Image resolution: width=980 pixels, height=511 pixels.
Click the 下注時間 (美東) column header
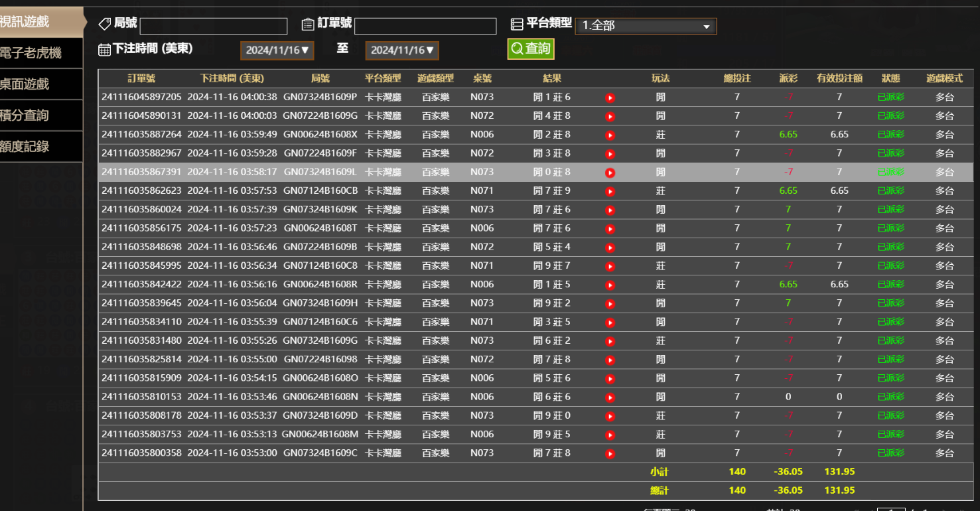[232, 78]
